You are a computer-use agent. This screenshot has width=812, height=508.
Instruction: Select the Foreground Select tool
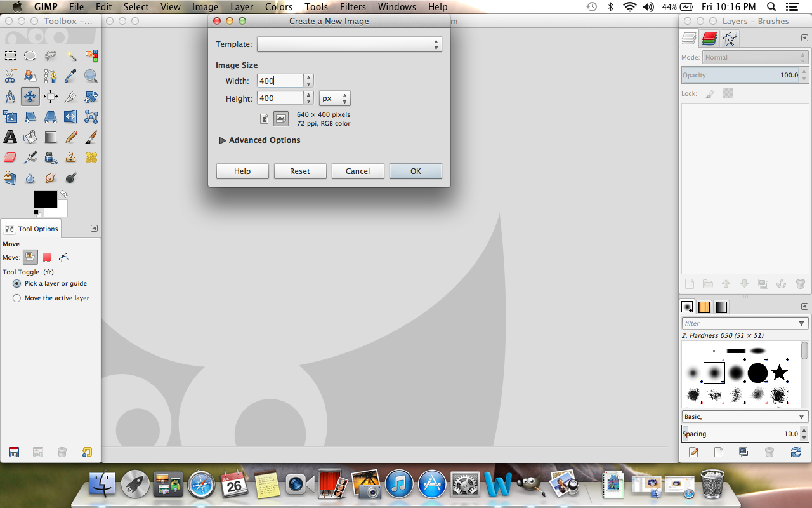pos(30,76)
